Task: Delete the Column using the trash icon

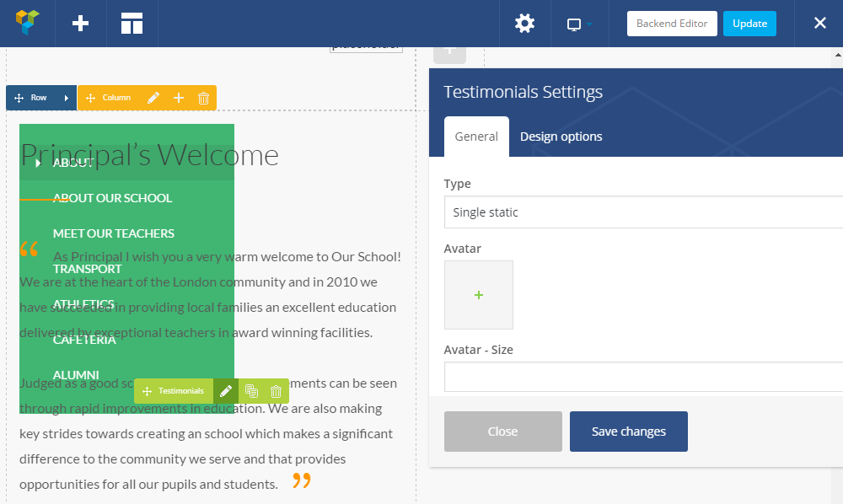Action: click(x=202, y=98)
